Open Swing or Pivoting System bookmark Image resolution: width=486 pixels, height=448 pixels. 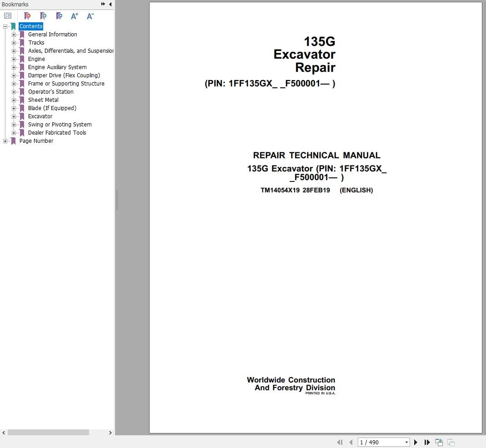click(x=60, y=125)
